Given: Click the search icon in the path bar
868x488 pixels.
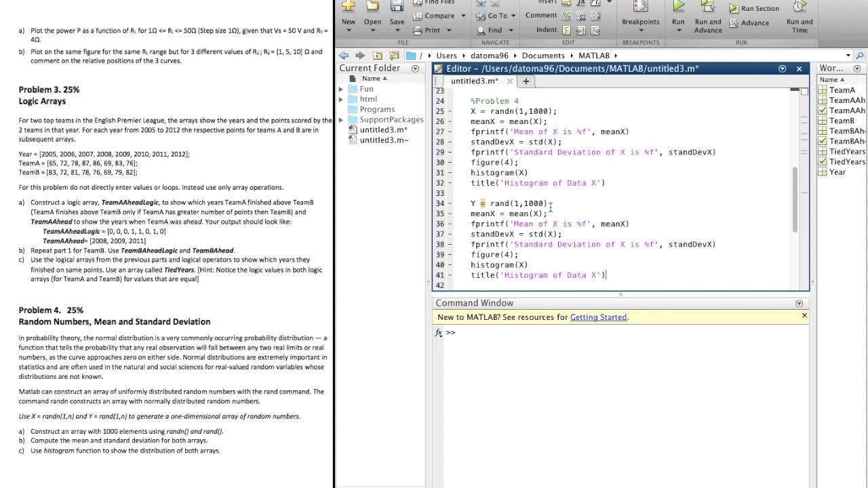Looking at the screenshot, I should coord(861,56).
